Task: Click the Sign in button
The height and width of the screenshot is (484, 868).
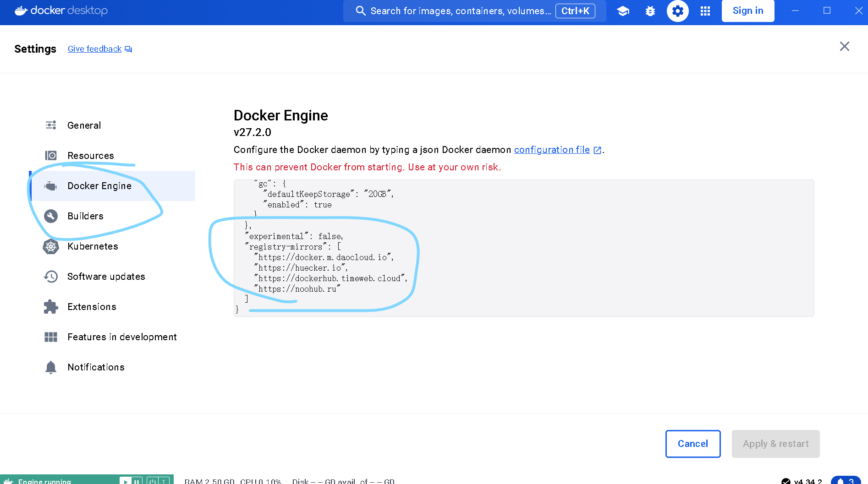Action: pyautogui.click(x=747, y=11)
